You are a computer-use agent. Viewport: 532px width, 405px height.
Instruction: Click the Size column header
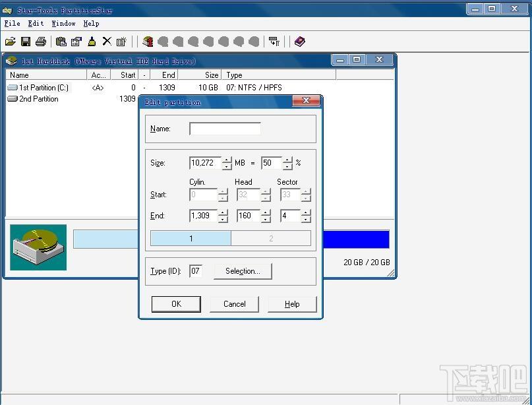point(200,75)
